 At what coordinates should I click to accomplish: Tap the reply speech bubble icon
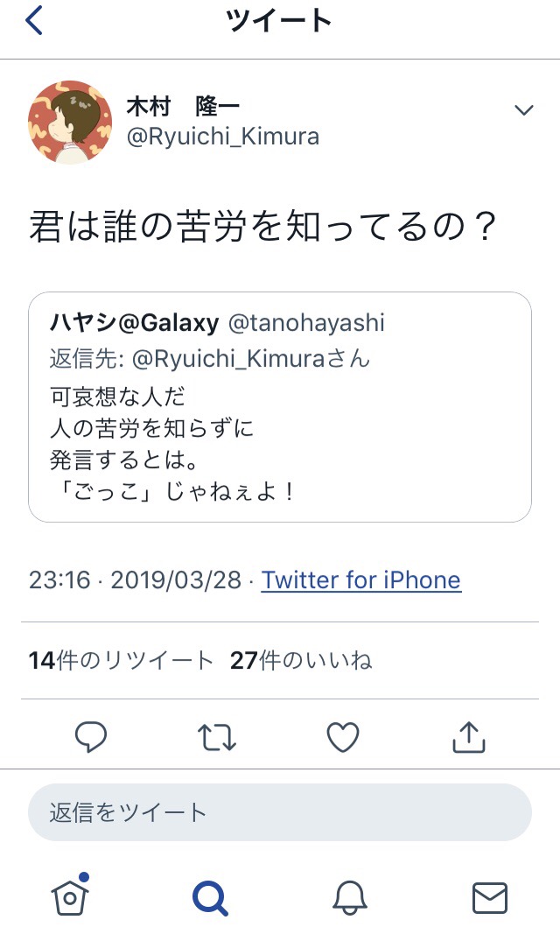click(x=90, y=737)
